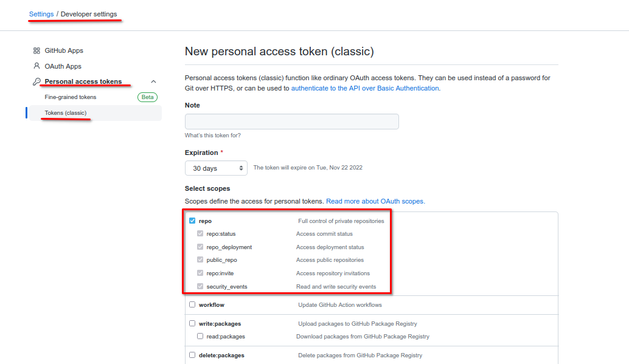Image resolution: width=629 pixels, height=364 pixels.
Task: Open GitHub Apps in sidebar
Action: click(64, 50)
